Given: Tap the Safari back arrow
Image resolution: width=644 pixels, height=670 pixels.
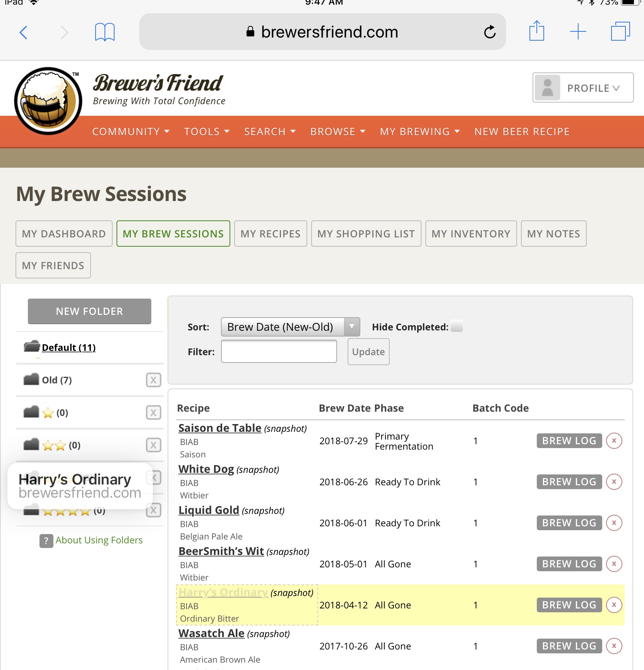Looking at the screenshot, I should click(24, 33).
